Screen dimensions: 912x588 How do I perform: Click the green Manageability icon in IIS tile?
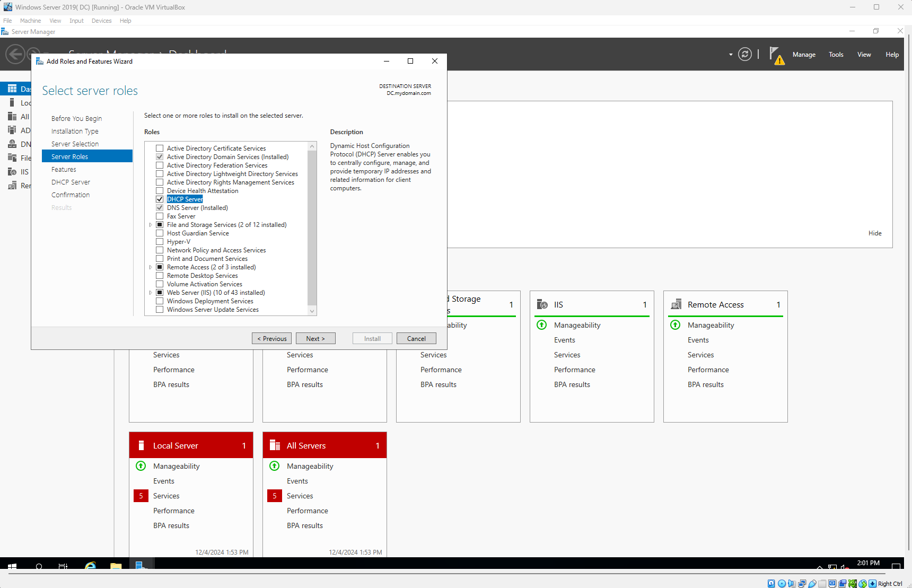point(542,324)
